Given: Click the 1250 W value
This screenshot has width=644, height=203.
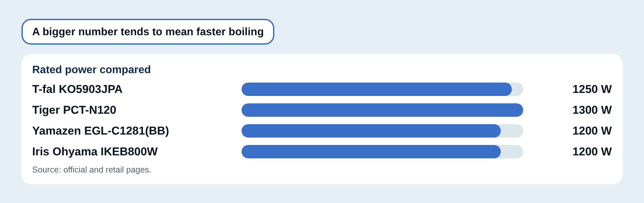Looking at the screenshot, I should [x=592, y=89].
